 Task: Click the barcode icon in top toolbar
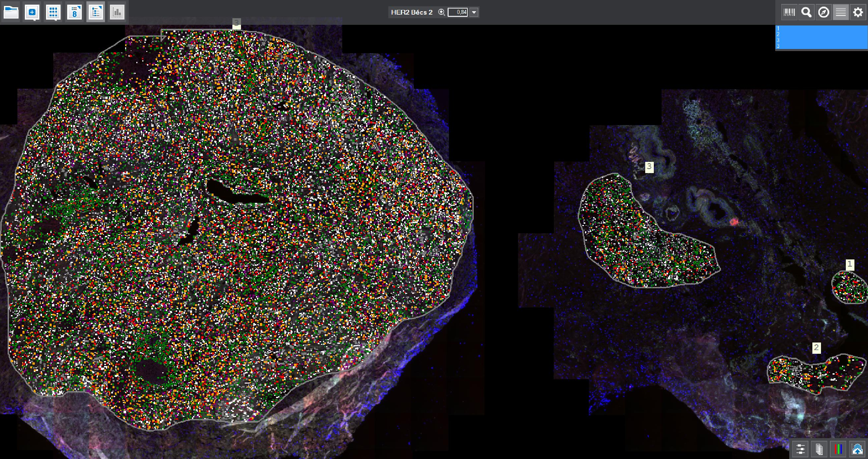click(789, 13)
